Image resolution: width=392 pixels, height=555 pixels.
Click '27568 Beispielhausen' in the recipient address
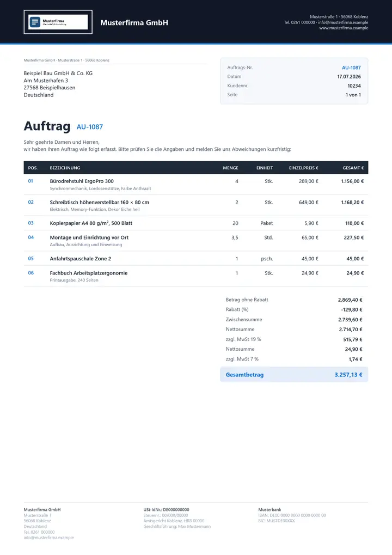[x=50, y=88]
